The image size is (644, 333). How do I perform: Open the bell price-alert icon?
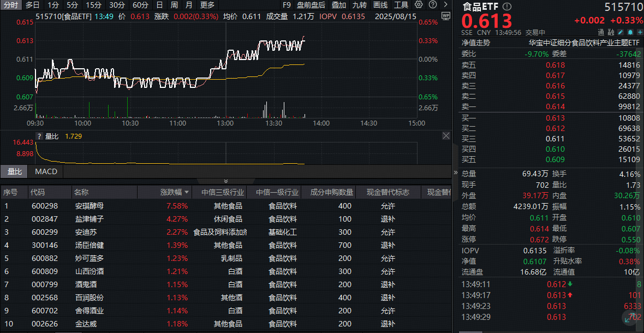tap(630, 32)
